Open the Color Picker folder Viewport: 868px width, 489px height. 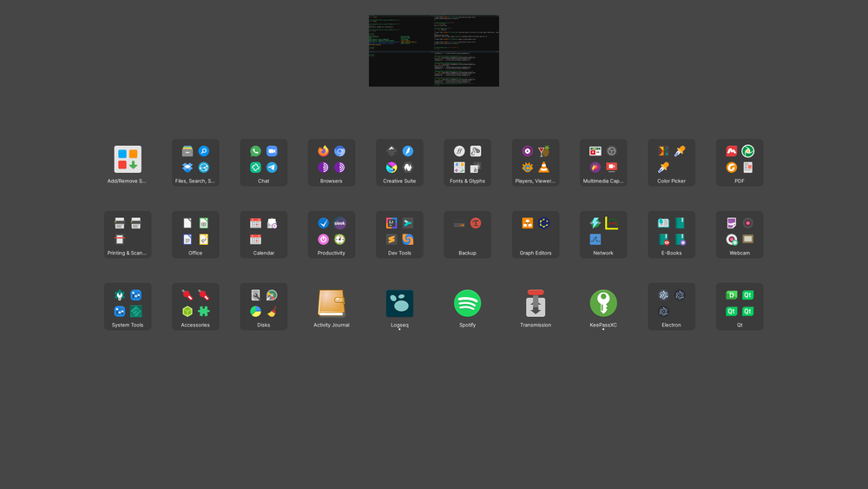672,162
